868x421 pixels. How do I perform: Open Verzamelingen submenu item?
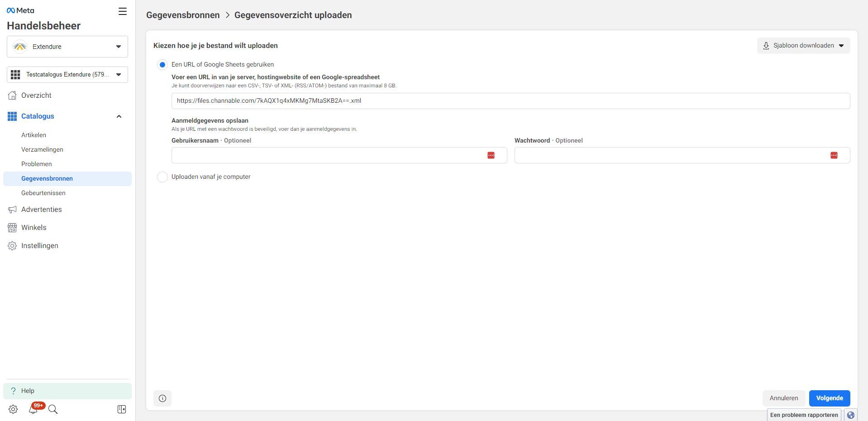pyautogui.click(x=42, y=149)
